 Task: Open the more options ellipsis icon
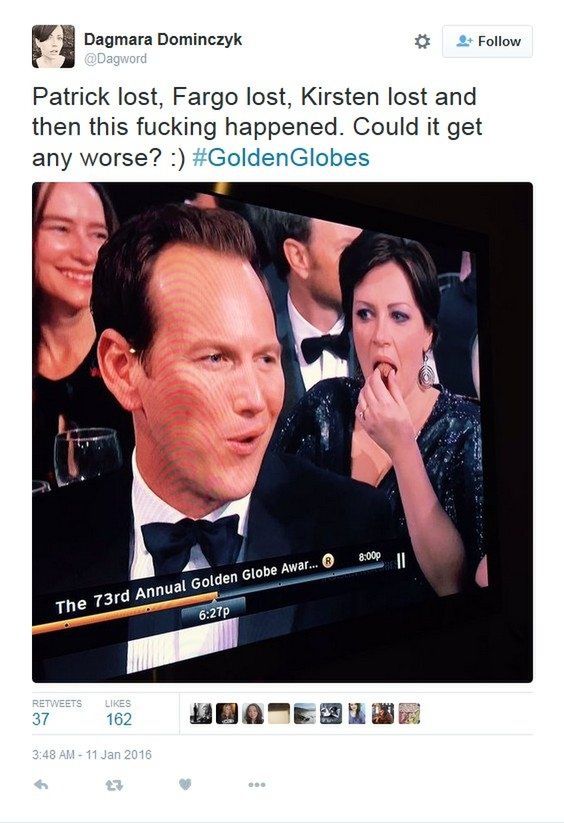(x=257, y=785)
